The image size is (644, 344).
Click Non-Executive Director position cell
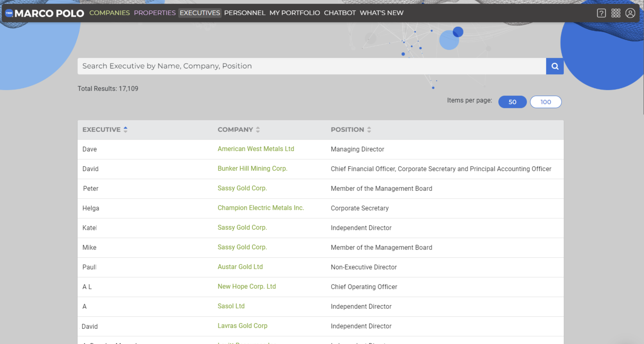363,267
